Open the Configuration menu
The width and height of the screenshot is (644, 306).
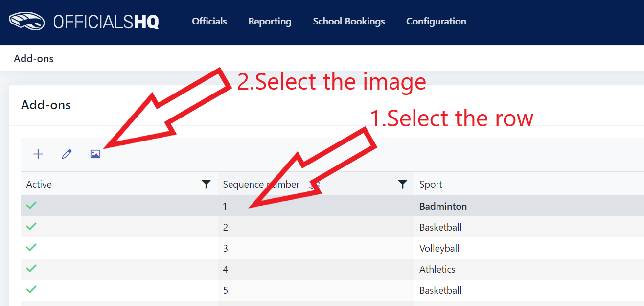tap(436, 21)
